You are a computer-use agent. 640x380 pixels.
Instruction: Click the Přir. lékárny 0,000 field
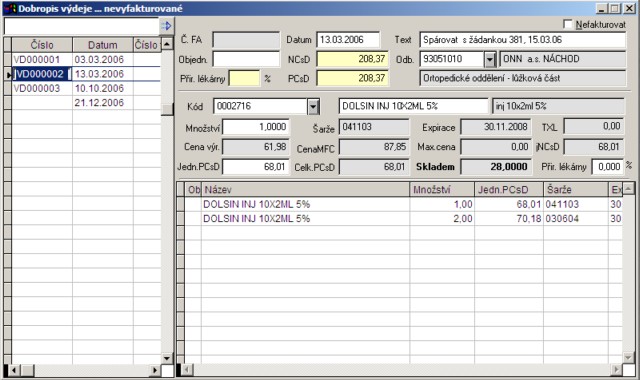(x=608, y=167)
